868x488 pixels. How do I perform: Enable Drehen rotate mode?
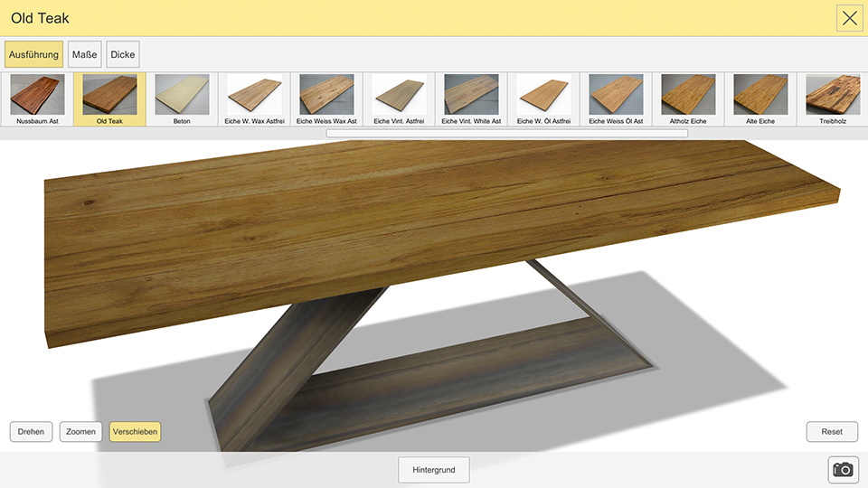32,431
